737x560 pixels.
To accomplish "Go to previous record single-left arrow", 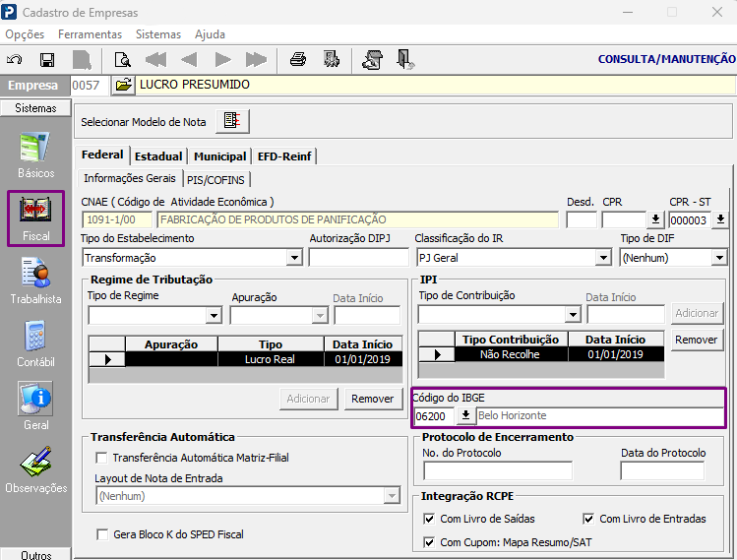I will pos(190,60).
